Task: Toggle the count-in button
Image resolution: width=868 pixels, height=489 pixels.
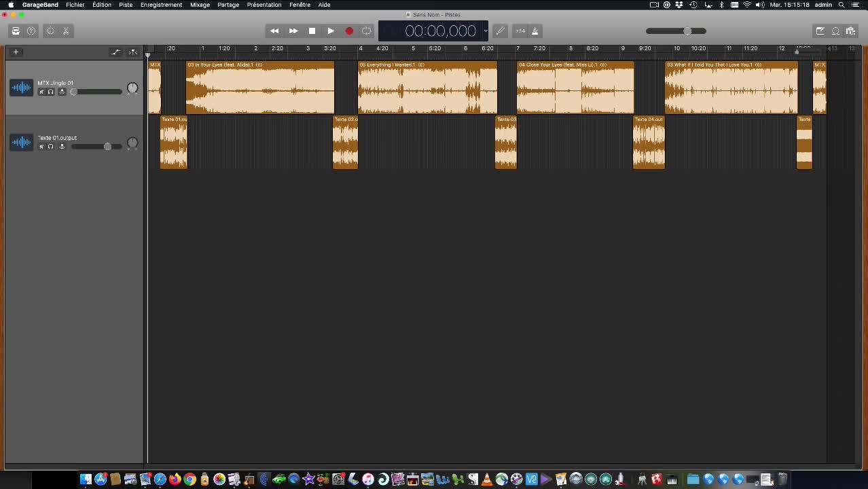Action: (520, 31)
